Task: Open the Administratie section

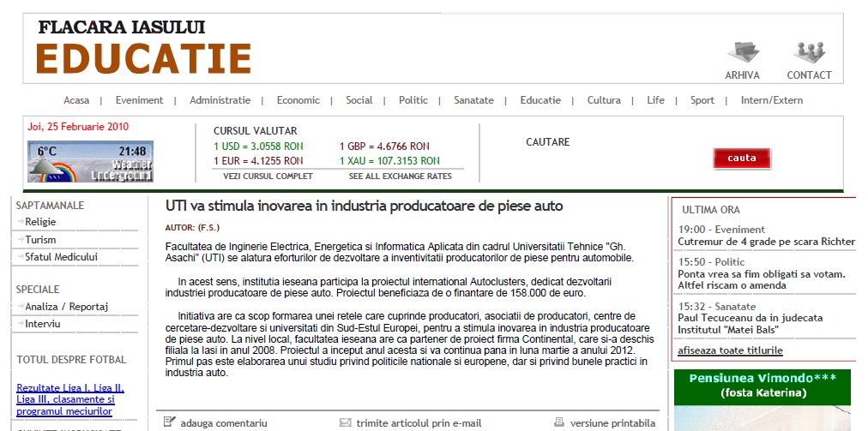Action: (220, 100)
